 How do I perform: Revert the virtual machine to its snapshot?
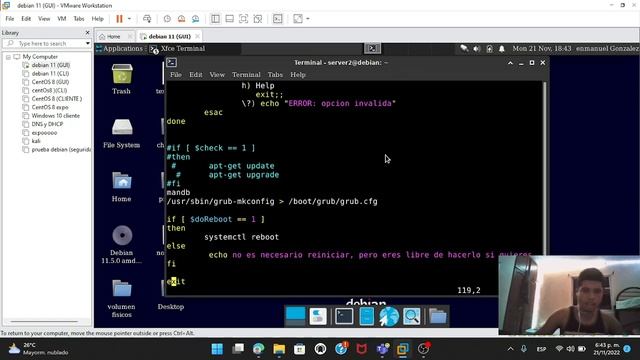[x=181, y=19]
